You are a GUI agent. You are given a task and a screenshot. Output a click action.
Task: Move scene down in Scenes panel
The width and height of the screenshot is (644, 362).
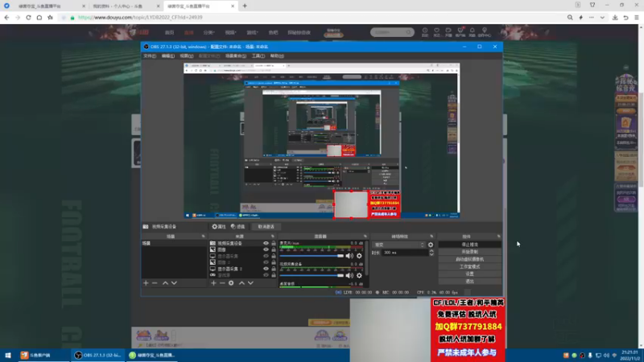(174, 283)
